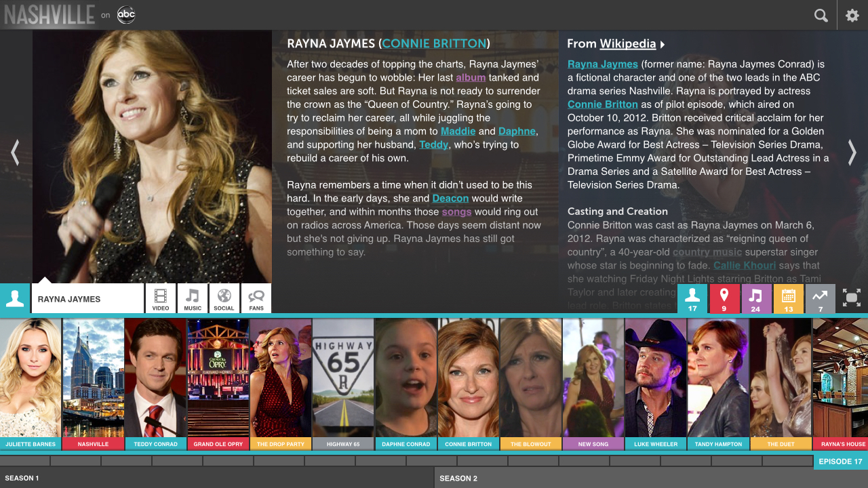Click the ABC network logo

(x=126, y=15)
